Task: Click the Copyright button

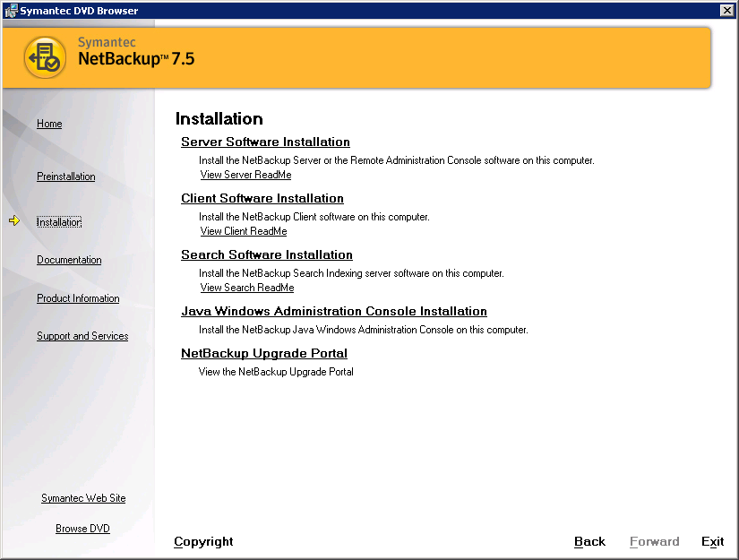Action: (203, 541)
